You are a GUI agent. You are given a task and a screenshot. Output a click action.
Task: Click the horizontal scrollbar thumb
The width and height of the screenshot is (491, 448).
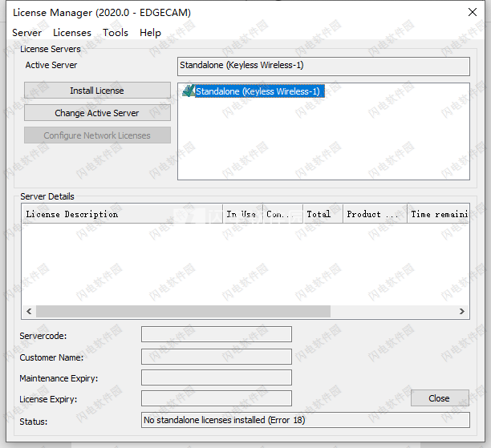pyautogui.click(x=183, y=311)
